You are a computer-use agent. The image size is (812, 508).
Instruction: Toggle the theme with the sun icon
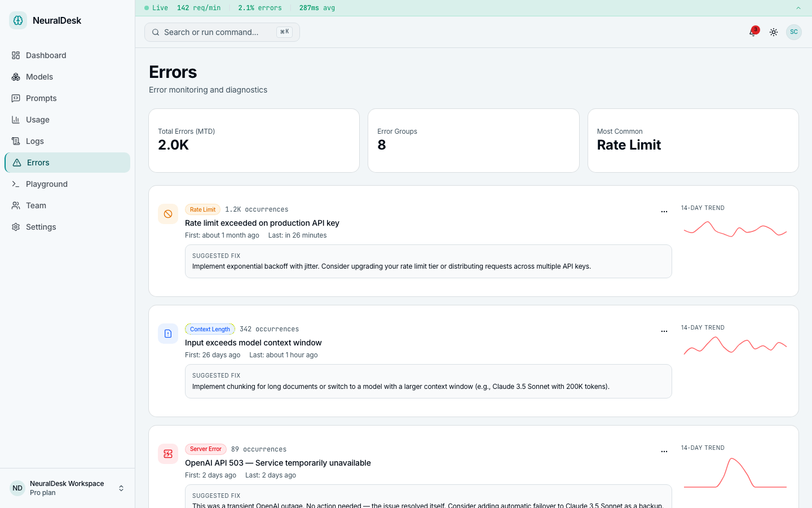pyautogui.click(x=774, y=32)
